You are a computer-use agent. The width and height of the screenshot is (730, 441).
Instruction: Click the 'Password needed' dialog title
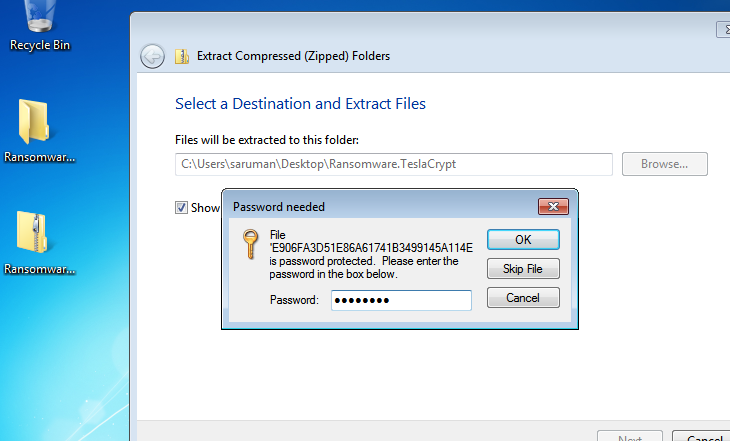coord(279,207)
